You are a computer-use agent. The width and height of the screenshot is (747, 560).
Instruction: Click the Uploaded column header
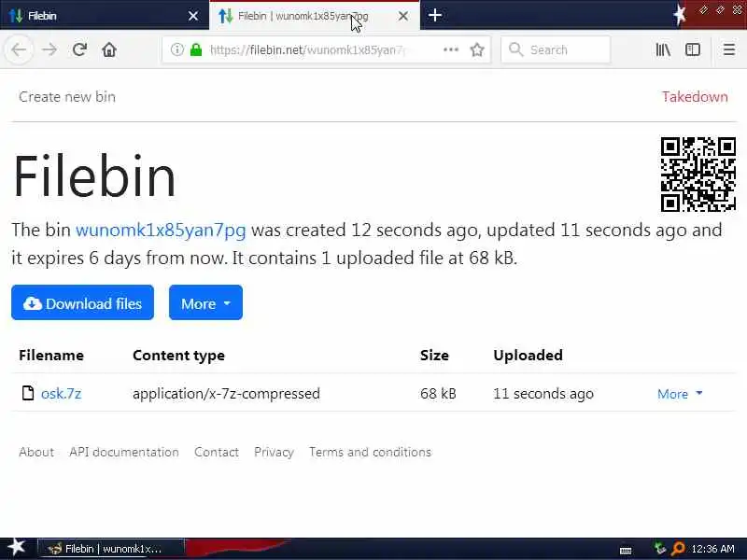tap(528, 356)
